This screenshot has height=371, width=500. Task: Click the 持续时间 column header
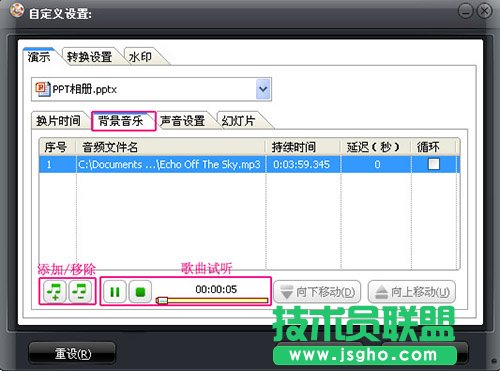[x=303, y=147]
